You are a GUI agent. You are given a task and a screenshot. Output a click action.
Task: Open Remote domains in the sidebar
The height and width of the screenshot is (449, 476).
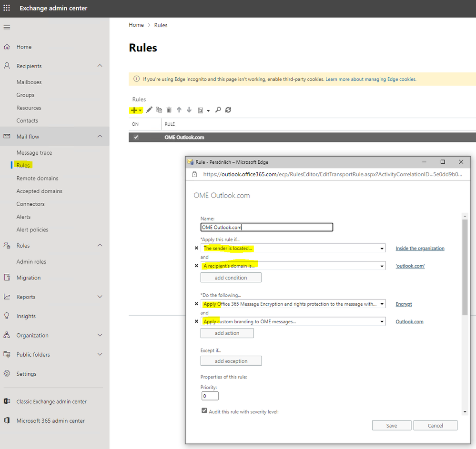pyautogui.click(x=37, y=179)
